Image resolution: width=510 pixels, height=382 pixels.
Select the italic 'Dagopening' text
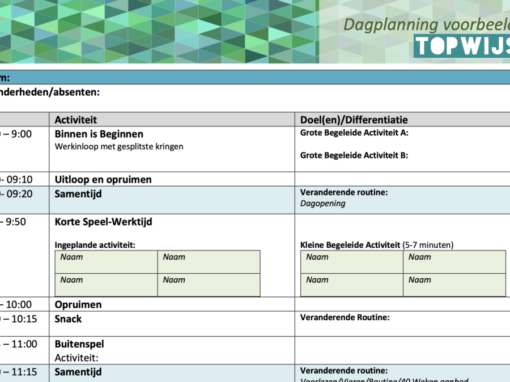coord(323,203)
